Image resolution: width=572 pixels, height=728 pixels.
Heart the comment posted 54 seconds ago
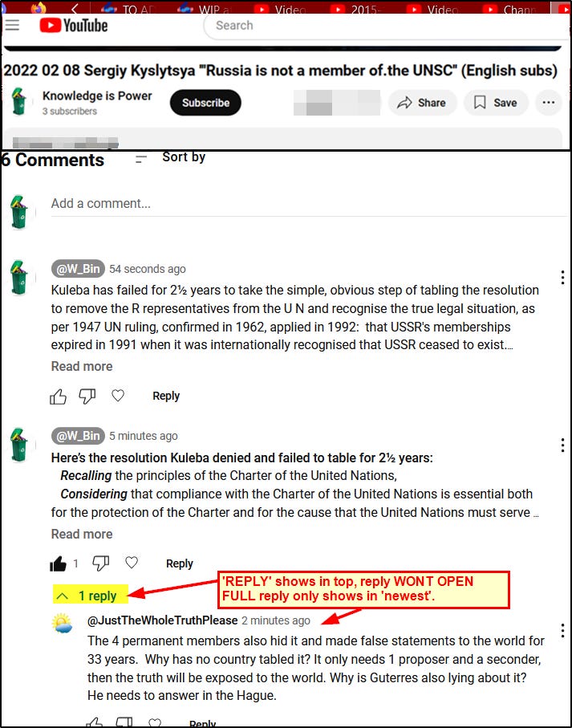point(118,396)
